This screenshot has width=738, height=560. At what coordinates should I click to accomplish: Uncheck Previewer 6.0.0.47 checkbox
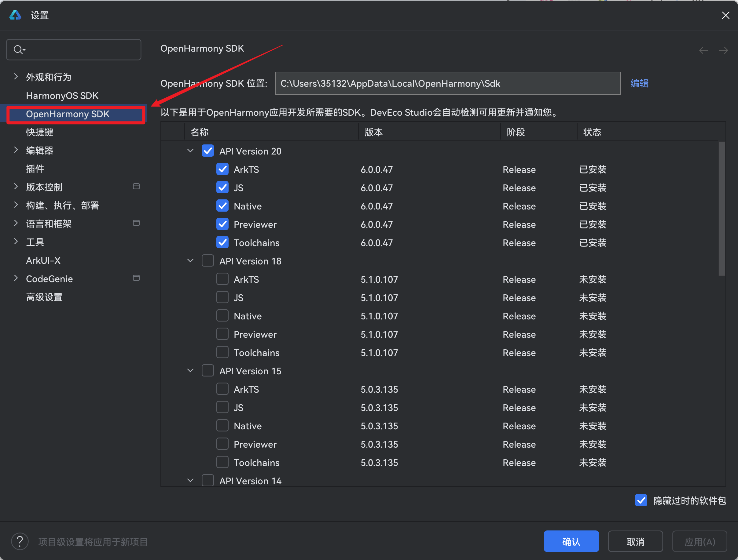point(222,224)
